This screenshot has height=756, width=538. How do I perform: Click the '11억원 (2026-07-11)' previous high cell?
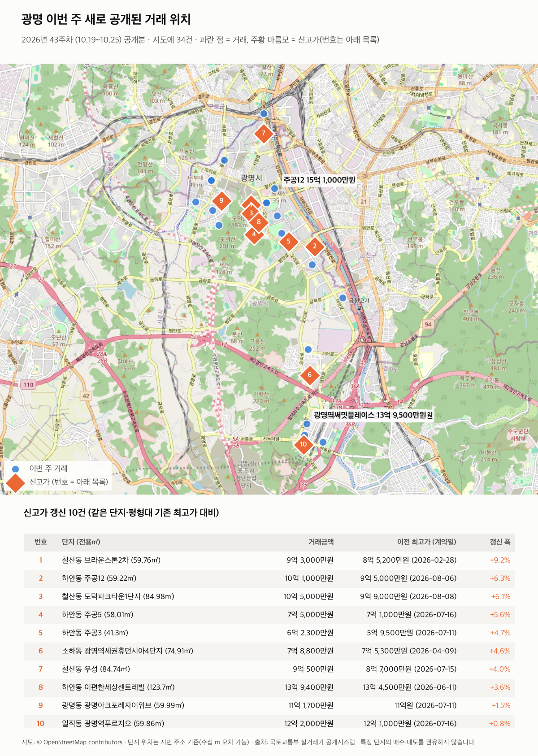[425, 705]
